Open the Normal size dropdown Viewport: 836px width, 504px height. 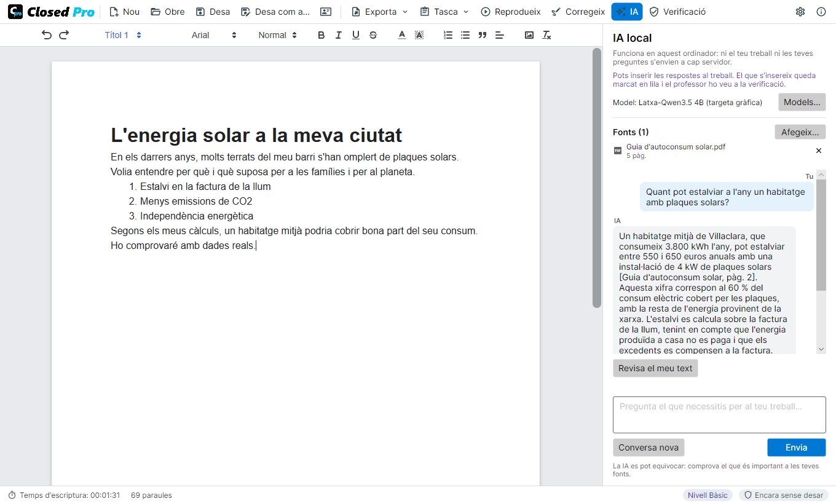[278, 35]
